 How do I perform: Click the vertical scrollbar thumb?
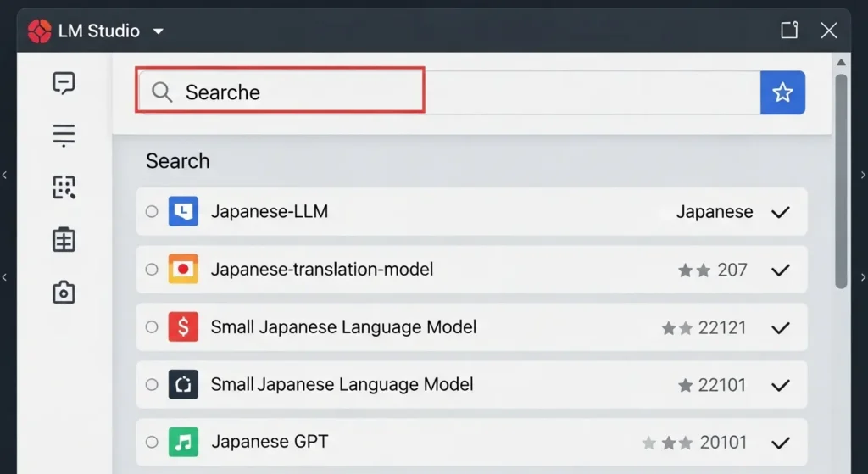pyautogui.click(x=842, y=181)
